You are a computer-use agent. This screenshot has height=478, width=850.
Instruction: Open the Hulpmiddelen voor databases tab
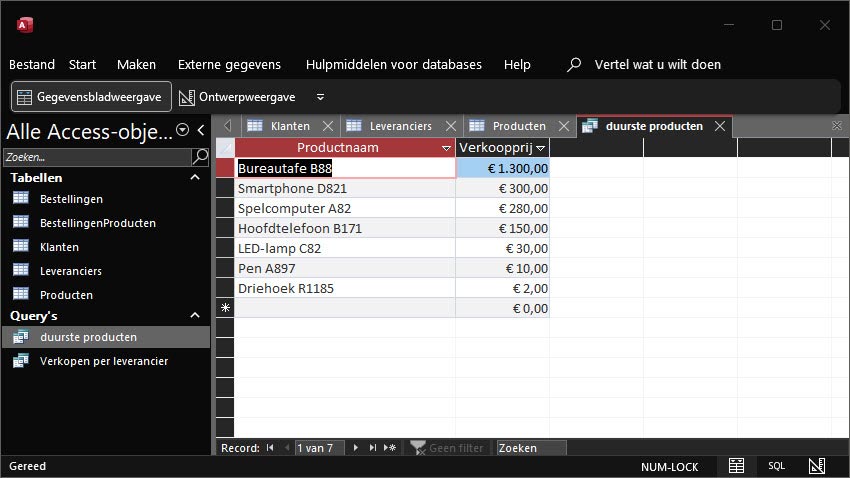pyautogui.click(x=394, y=64)
